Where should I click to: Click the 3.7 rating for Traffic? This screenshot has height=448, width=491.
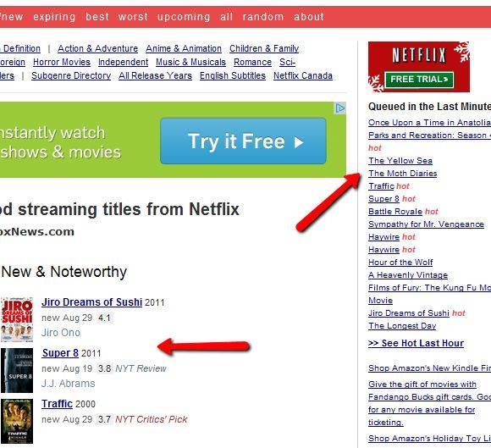tap(104, 419)
